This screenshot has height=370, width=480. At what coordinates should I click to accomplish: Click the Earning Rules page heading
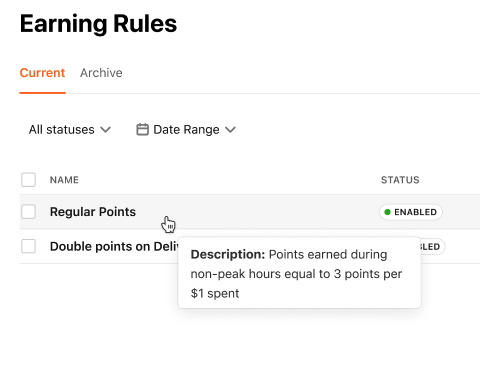[x=98, y=24]
